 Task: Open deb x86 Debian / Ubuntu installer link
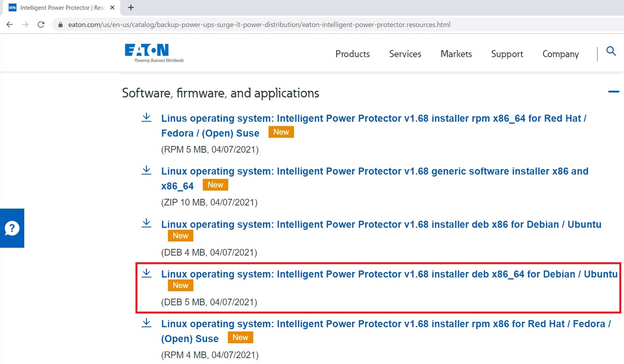[381, 224]
